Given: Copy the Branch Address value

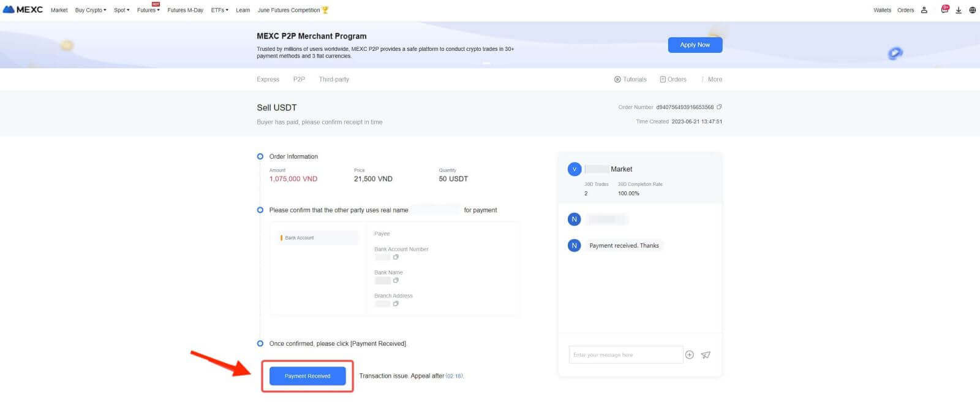Looking at the screenshot, I should pos(396,304).
